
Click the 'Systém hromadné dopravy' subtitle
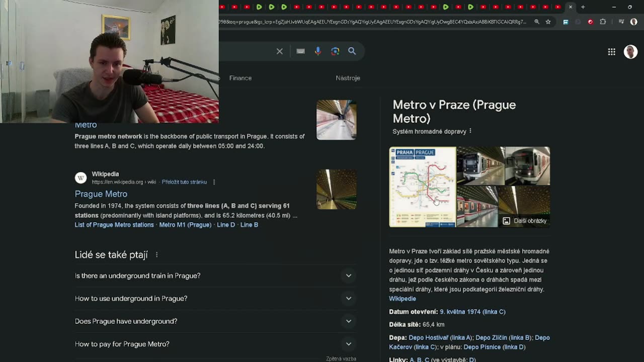point(430,131)
